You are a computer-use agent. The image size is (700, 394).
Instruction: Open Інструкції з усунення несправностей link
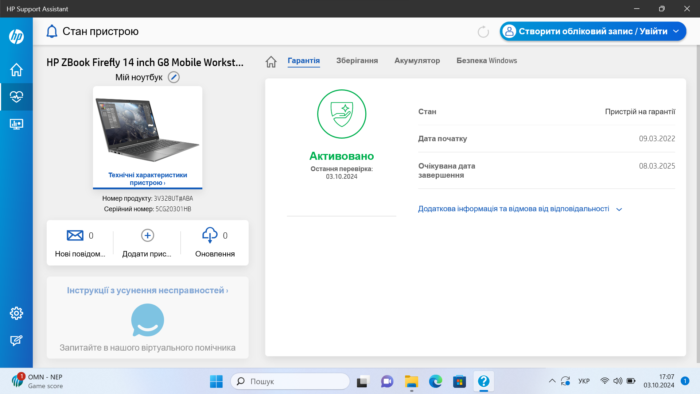click(x=147, y=290)
